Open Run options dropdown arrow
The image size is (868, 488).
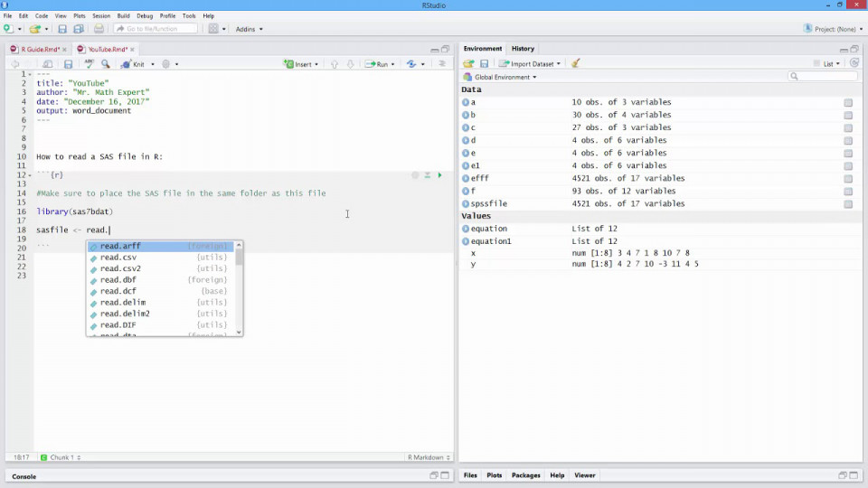(x=393, y=64)
